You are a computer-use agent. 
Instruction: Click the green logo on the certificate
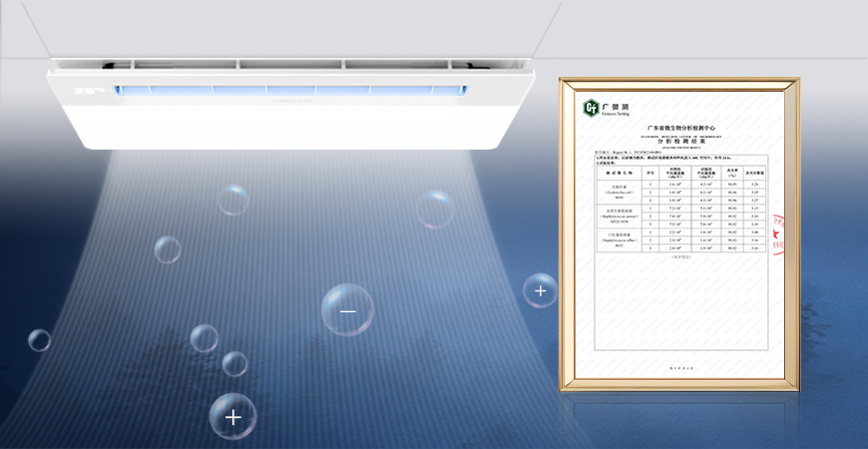(593, 108)
